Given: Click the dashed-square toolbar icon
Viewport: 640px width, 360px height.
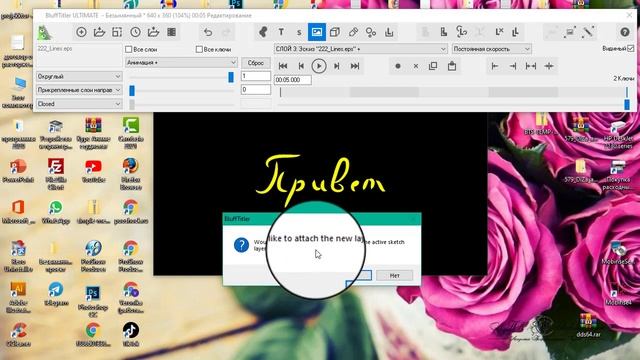Looking at the screenshot, I should [x=117, y=32].
